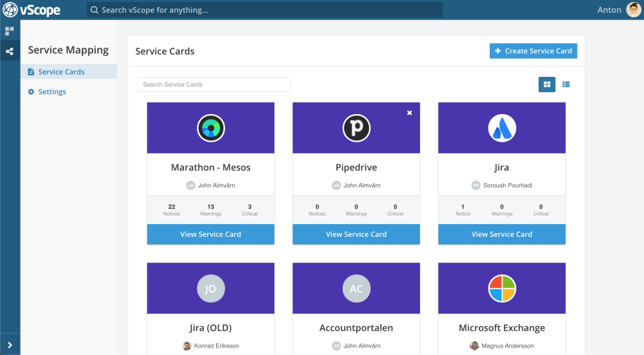Click the 1 Notice count on Jira
The height and width of the screenshot is (355, 644).
pyautogui.click(x=463, y=209)
